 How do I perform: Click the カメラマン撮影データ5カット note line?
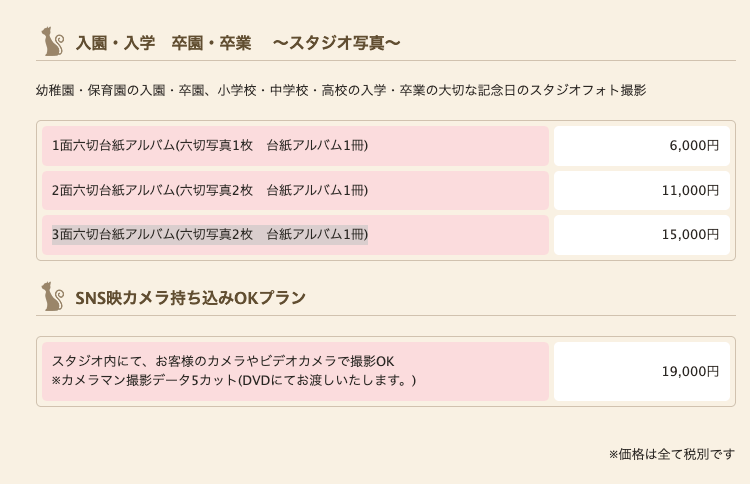(234, 381)
